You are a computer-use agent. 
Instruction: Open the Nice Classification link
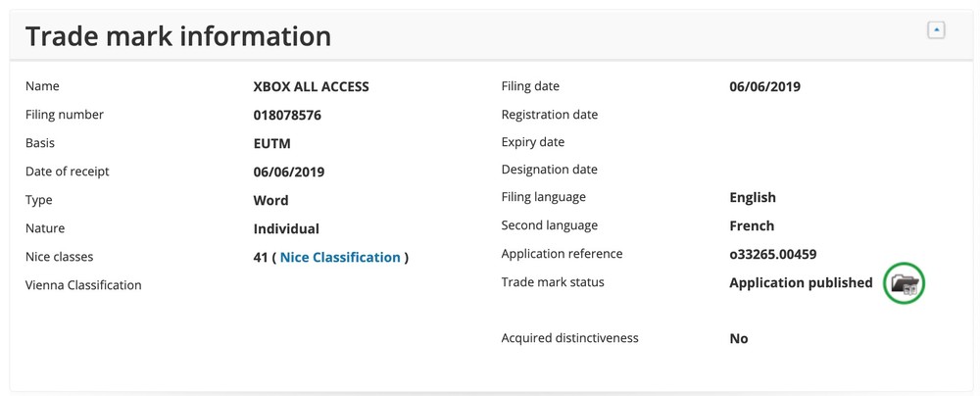coord(340,258)
